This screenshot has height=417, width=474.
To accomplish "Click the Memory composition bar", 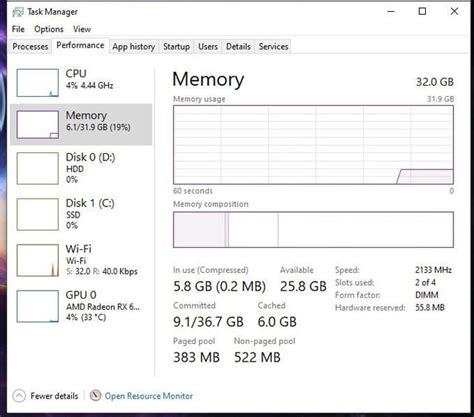I will coord(313,230).
